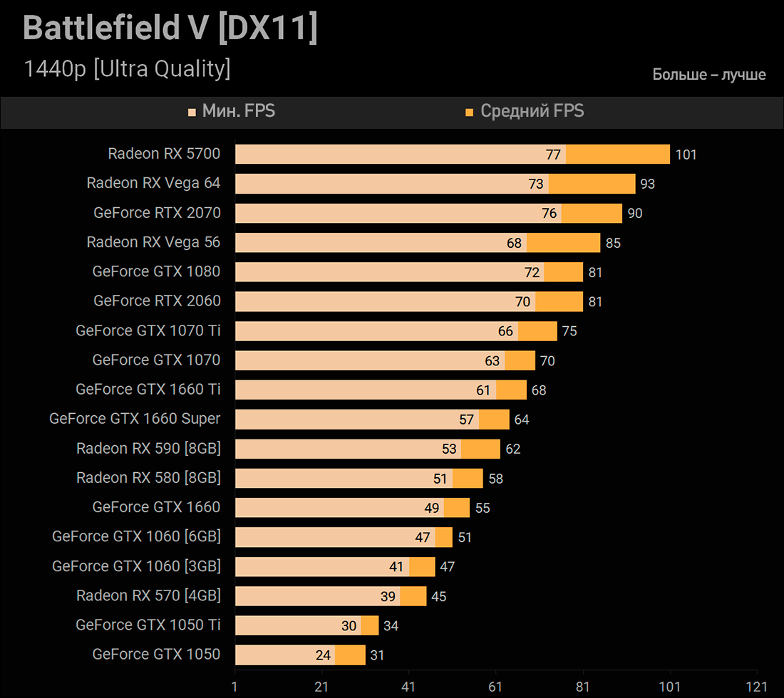This screenshot has height=698, width=784.
Task: Click the 'Средний FPS' legend label
Action: tap(532, 111)
